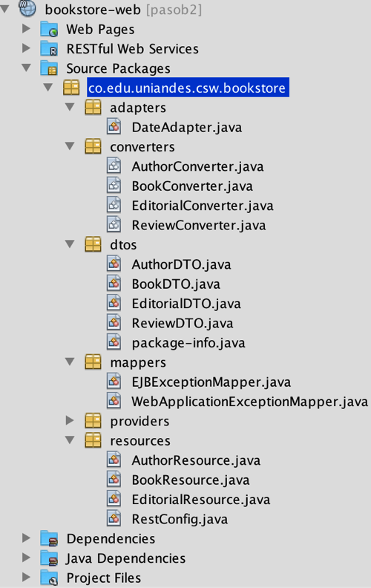Click the Project Files folder icon
371x588 pixels.
(x=49, y=578)
